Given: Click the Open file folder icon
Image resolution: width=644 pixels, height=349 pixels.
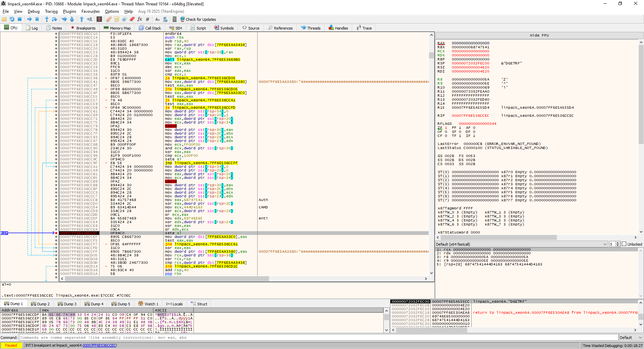Looking at the screenshot, I should [x=4, y=19].
